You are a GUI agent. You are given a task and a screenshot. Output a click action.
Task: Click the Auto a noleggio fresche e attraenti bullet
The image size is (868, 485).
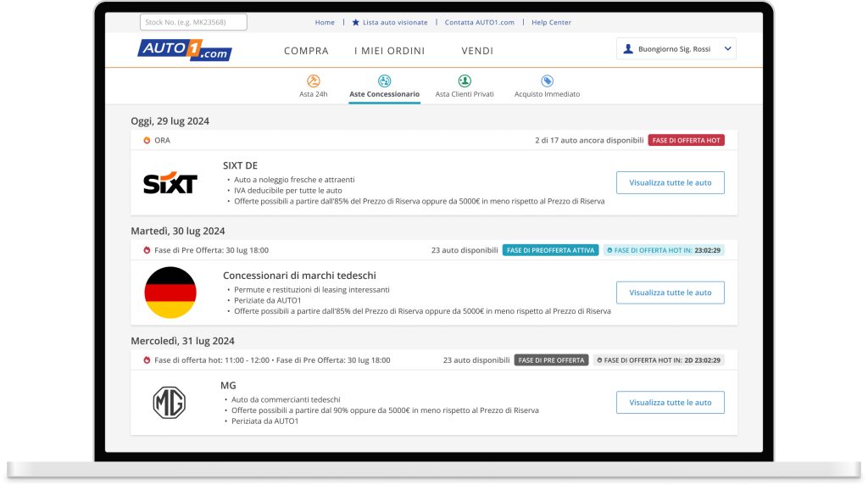tap(294, 180)
